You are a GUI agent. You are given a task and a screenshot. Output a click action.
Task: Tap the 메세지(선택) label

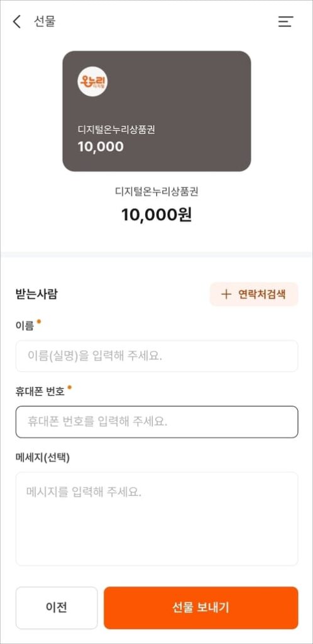tap(43, 458)
